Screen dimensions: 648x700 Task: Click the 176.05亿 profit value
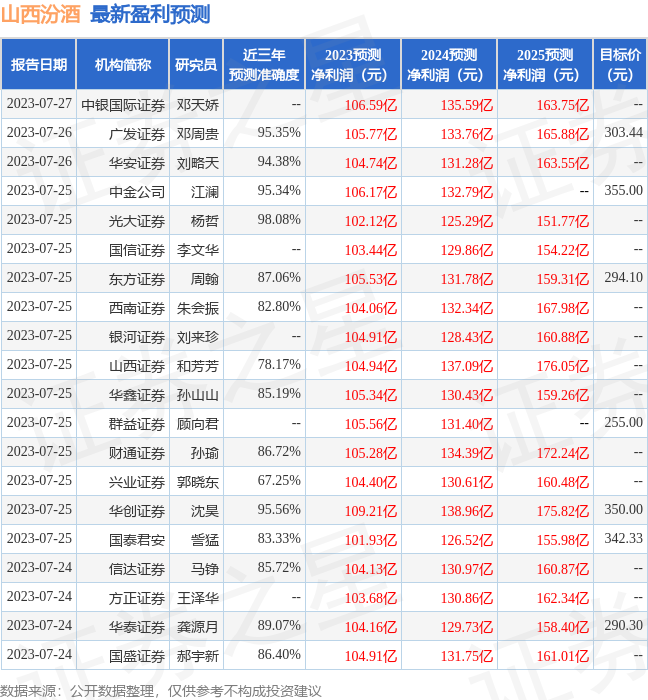pos(563,366)
